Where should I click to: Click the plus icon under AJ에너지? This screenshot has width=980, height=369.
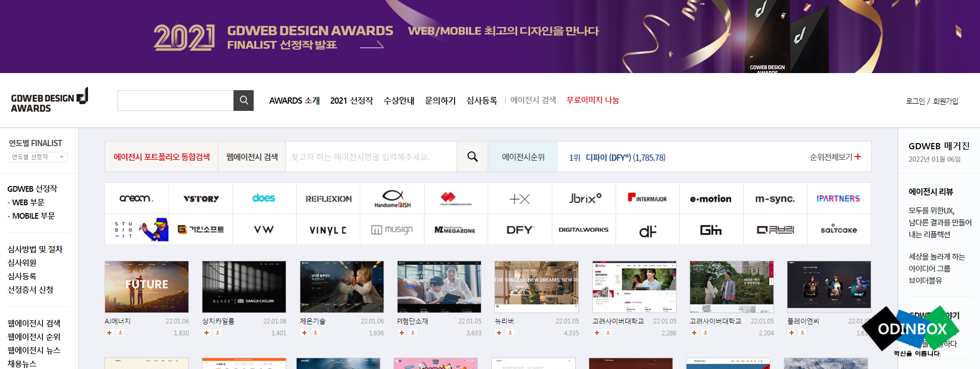[x=109, y=333]
